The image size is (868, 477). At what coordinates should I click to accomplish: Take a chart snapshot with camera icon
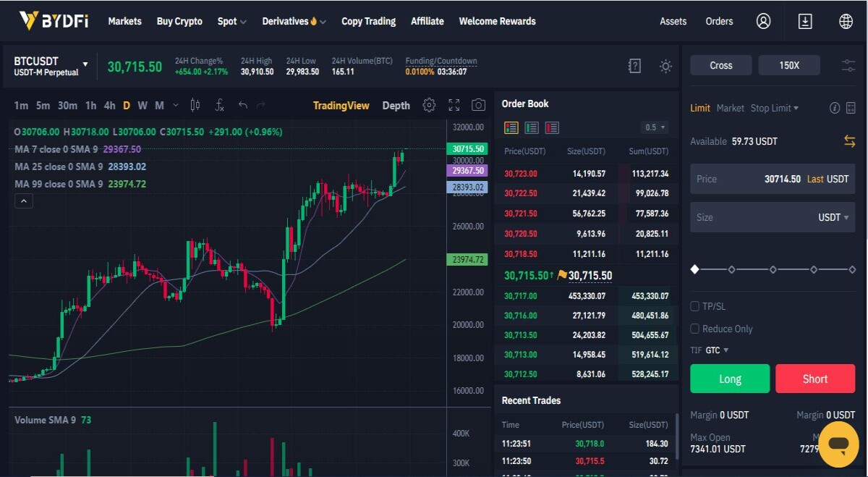click(x=478, y=105)
